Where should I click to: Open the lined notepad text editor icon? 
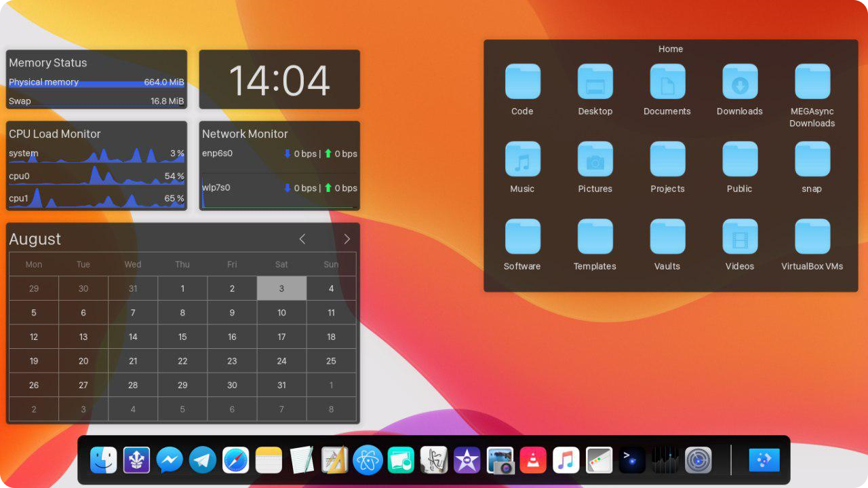pyautogui.click(x=302, y=460)
